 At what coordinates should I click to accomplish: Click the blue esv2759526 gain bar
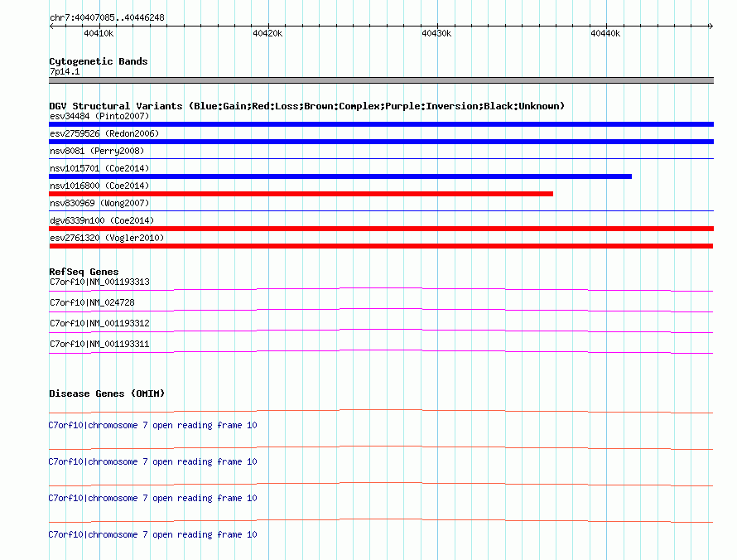(x=381, y=142)
